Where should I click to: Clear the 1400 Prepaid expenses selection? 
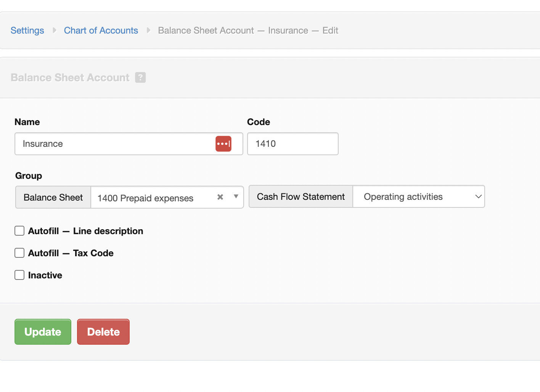[220, 197]
